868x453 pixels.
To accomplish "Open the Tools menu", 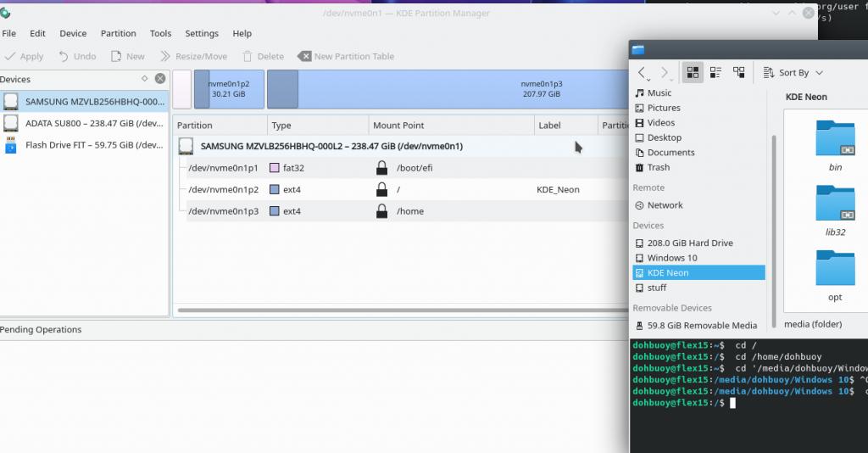I will (160, 34).
